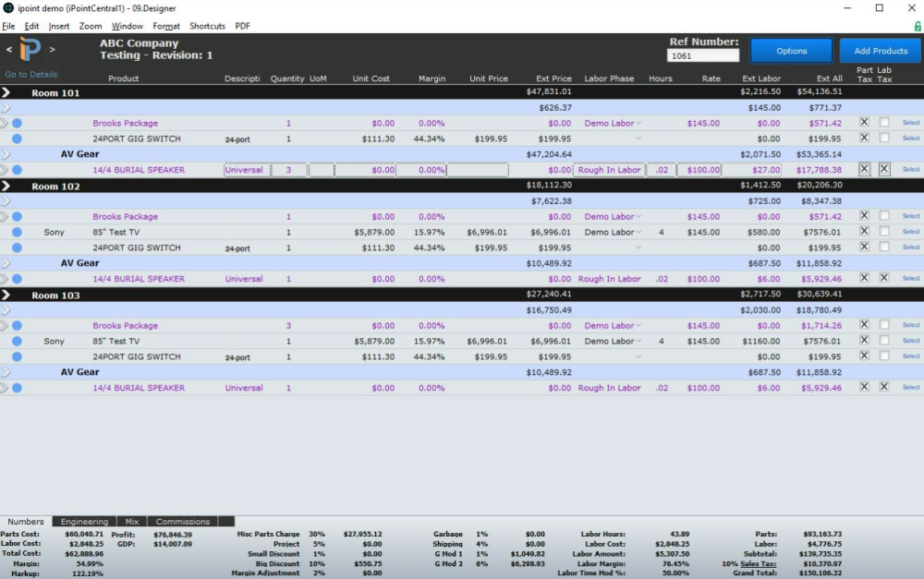924x579 pixels.
Task: Toggle Lab Tax on Room 103 Sony 85" Test TV
Action: pyautogui.click(x=884, y=340)
